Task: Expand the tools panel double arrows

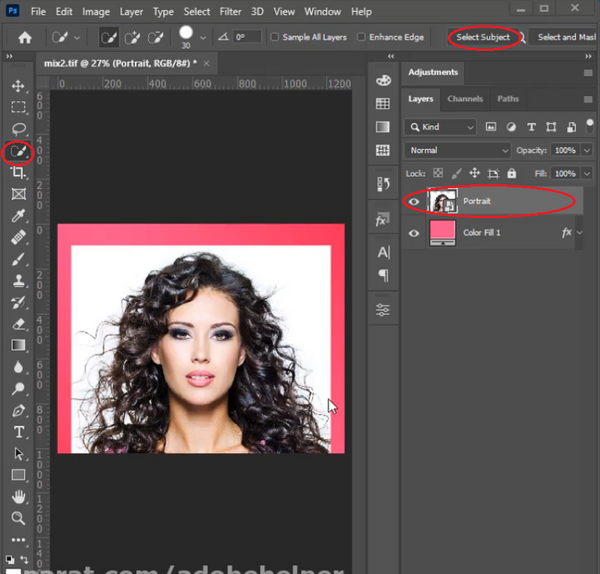Action: coord(9,56)
